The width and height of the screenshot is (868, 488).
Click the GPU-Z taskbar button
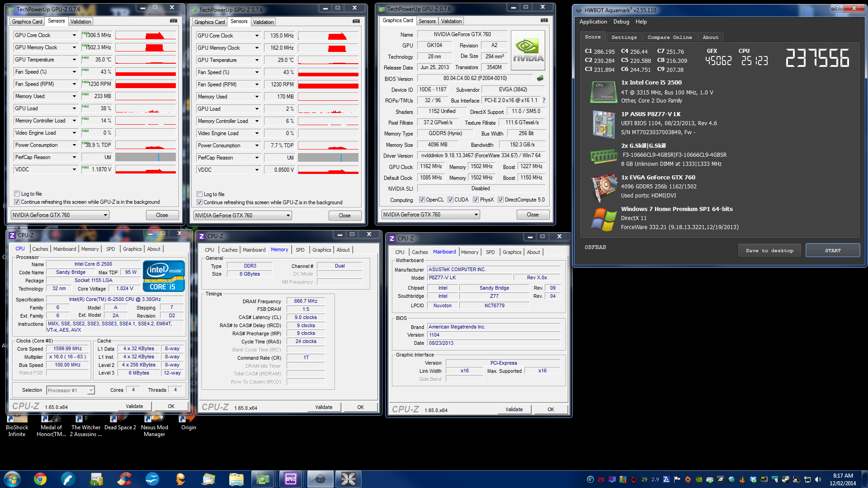click(263, 479)
